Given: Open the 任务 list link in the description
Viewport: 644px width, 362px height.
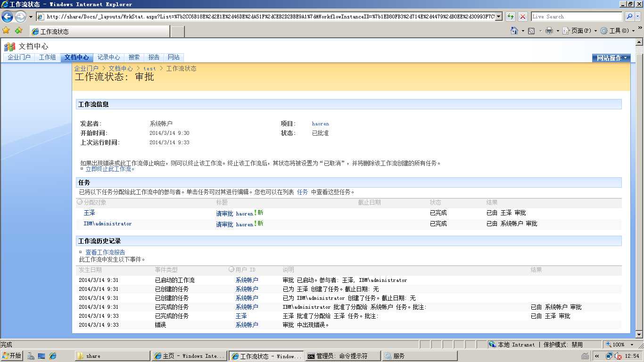Looking at the screenshot, I should [302, 192].
